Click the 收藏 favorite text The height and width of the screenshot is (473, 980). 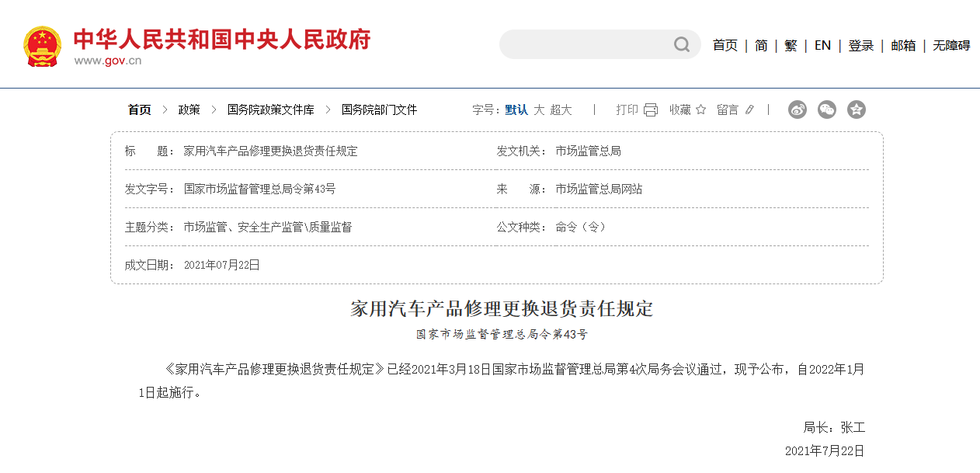tap(680, 110)
